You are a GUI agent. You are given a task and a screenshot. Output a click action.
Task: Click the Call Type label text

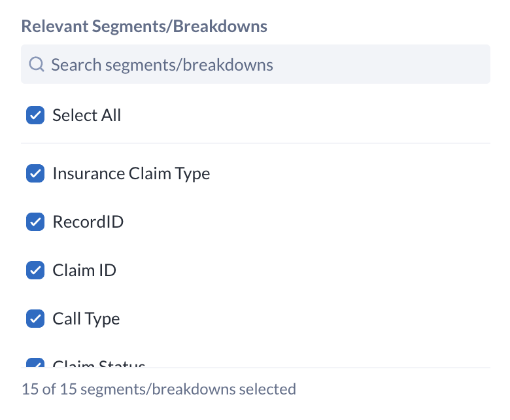click(86, 319)
